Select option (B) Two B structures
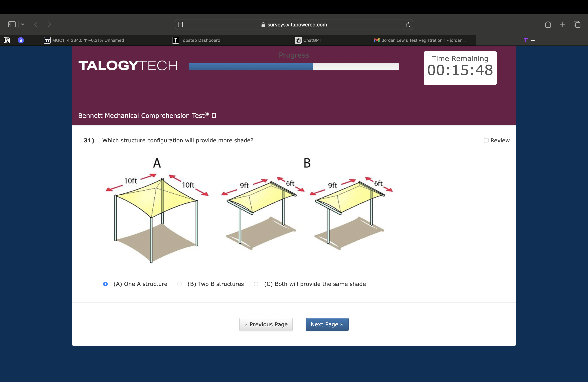 point(180,284)
